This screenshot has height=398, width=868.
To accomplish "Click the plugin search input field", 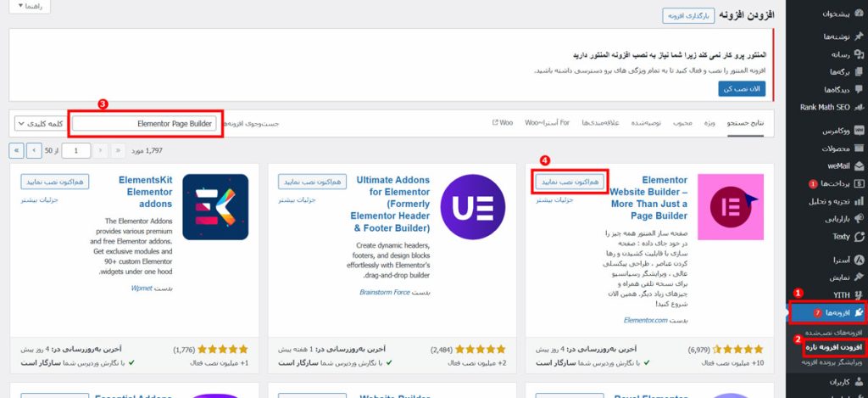I will (144, 124).
